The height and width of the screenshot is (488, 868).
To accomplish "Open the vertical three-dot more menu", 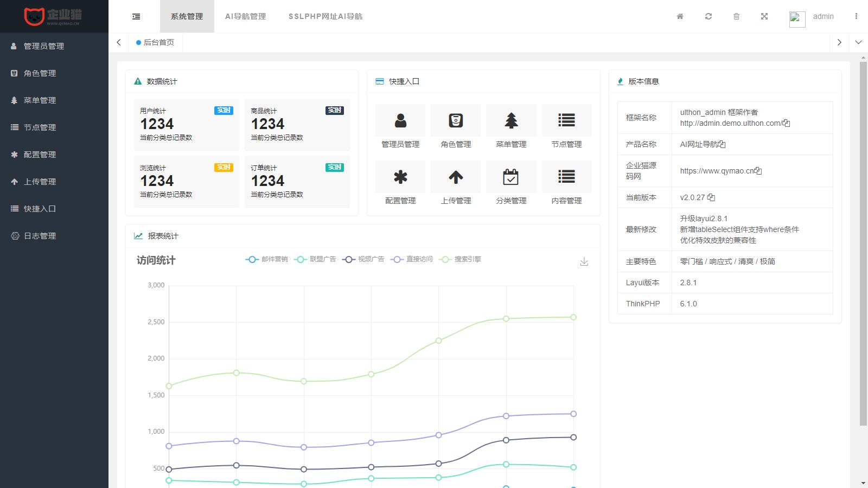I will [x=856, y=16].
